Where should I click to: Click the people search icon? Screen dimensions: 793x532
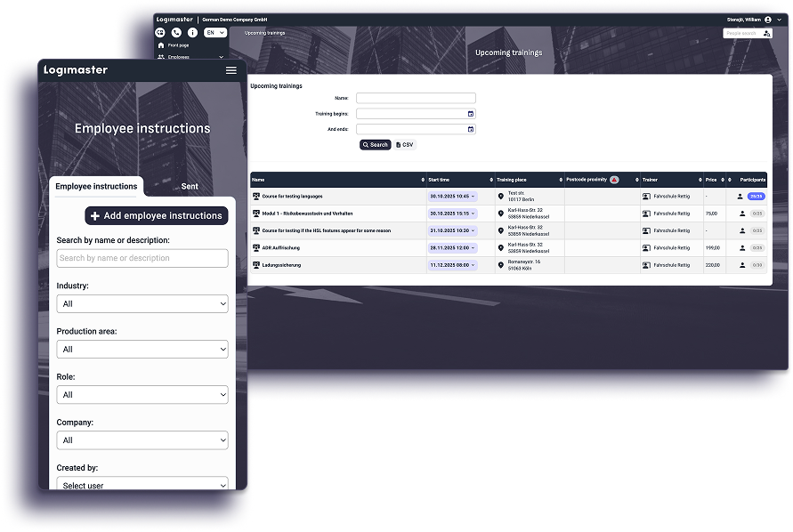coord(767,33)
